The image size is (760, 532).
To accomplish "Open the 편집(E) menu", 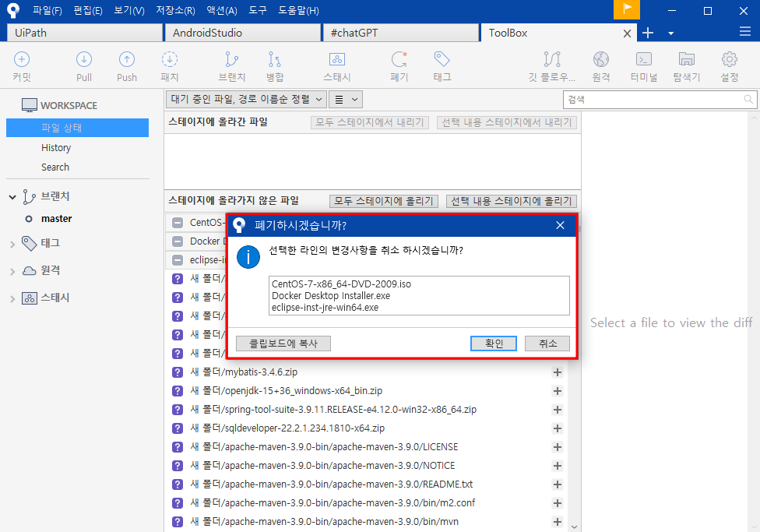I will pyautogui.click(x=88, y=10).
